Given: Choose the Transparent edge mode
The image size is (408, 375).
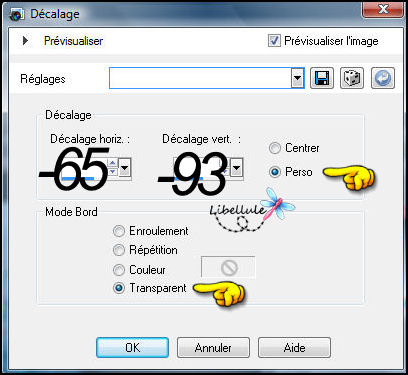Looking at the screenshot, I should [119, 288].
